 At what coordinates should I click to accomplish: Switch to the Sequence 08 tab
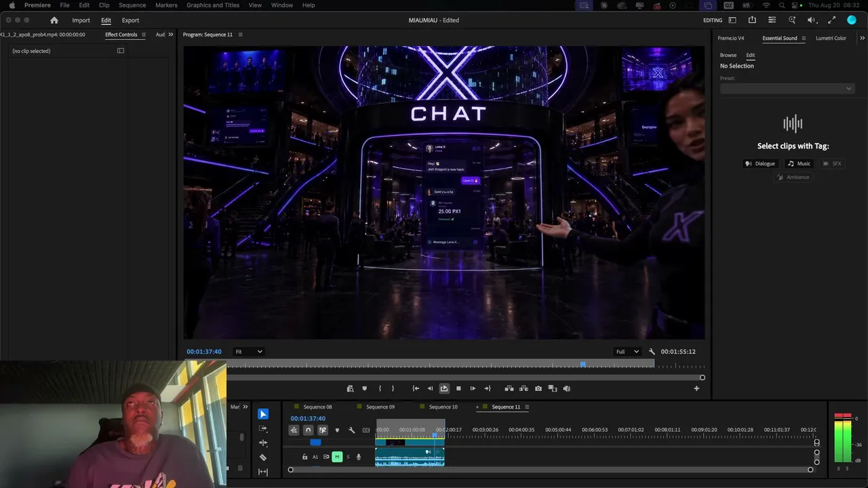coord(317,407)
